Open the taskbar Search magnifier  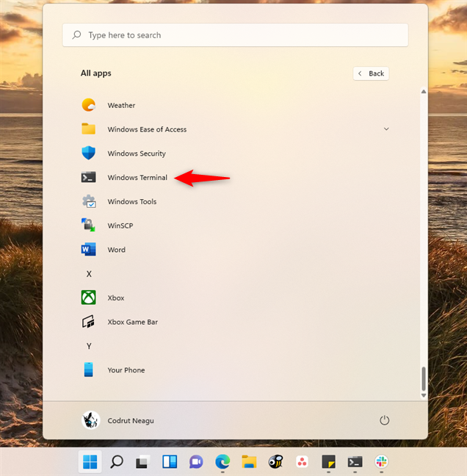[x=117, y=462]
